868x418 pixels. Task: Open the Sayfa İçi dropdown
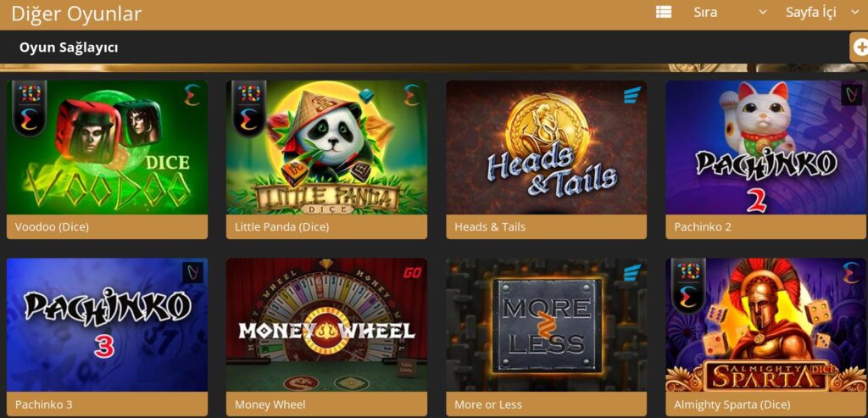822,12
